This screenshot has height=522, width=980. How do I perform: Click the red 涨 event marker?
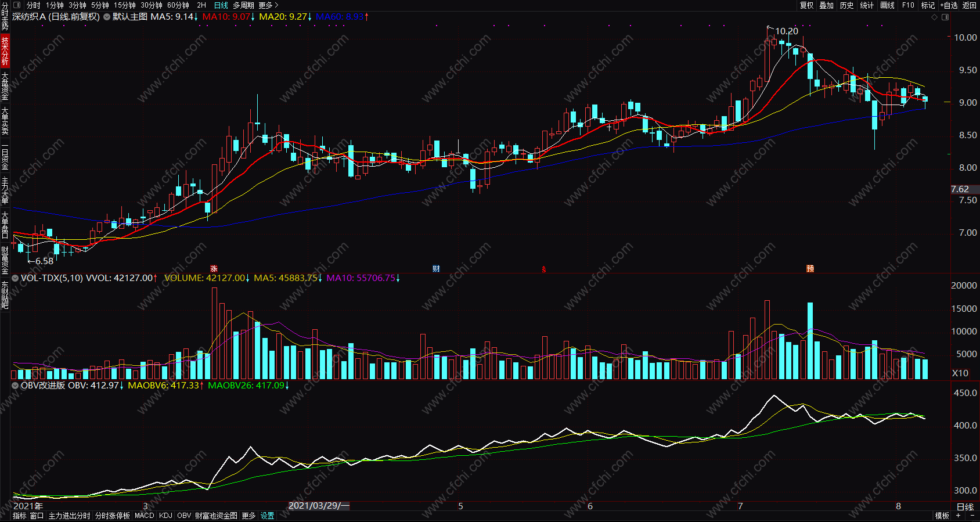point(214,269)
